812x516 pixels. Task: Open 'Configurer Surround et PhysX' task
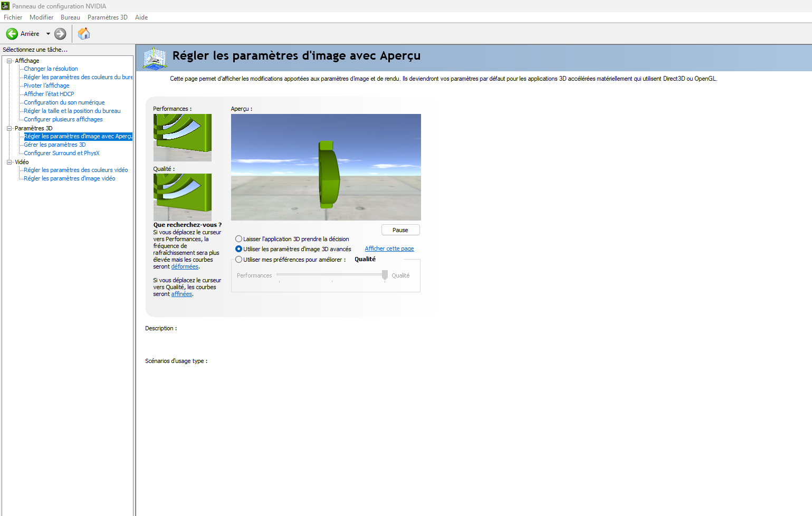(62, 153)
